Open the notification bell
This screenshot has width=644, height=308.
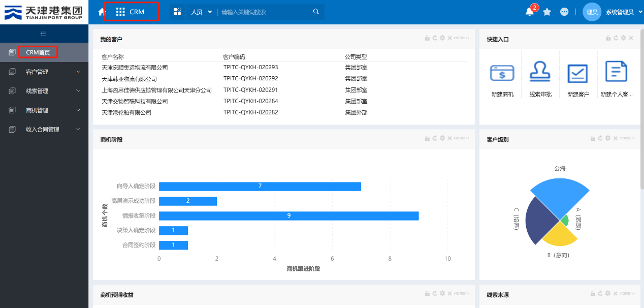tap(530, 12)
